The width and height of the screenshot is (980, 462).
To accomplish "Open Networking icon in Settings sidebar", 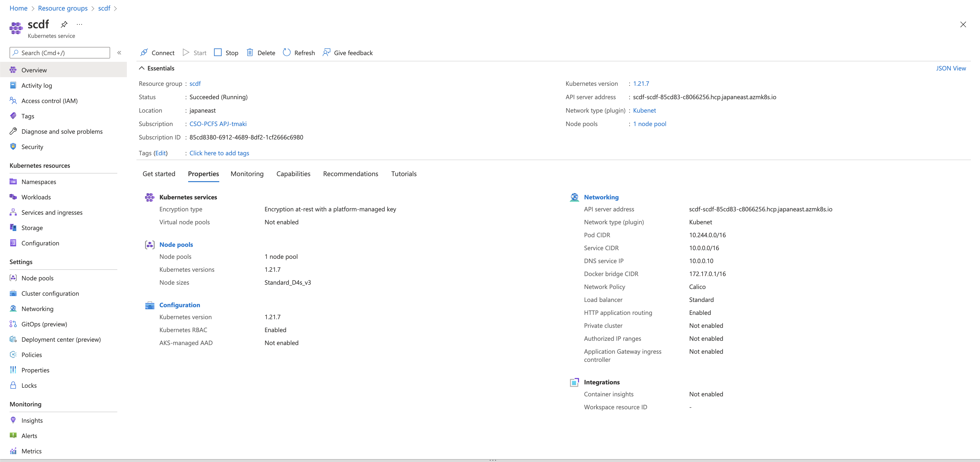I will click(13, 308).
